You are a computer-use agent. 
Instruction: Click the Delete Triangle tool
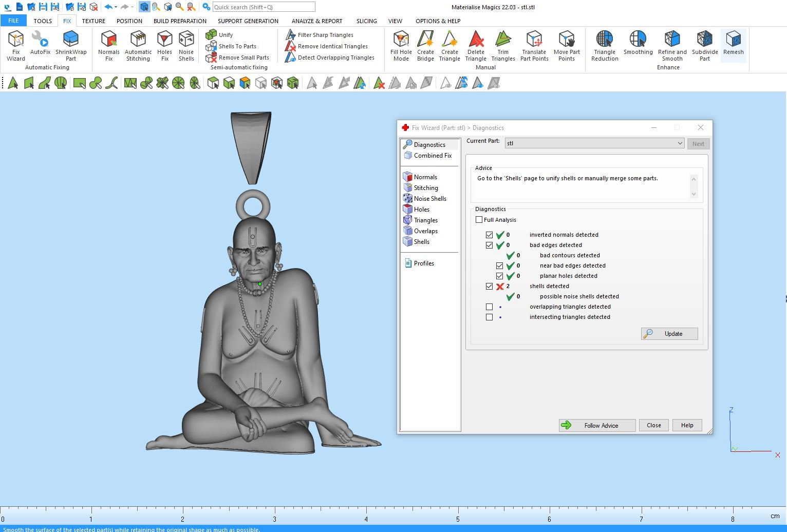click(476, 45)
